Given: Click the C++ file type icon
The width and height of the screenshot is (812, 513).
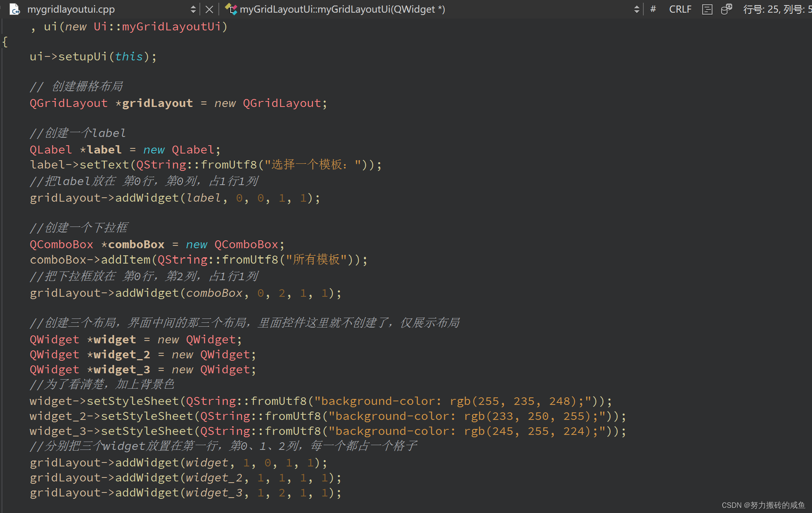Looking at the screenshot, I should [x=15, y=9].
